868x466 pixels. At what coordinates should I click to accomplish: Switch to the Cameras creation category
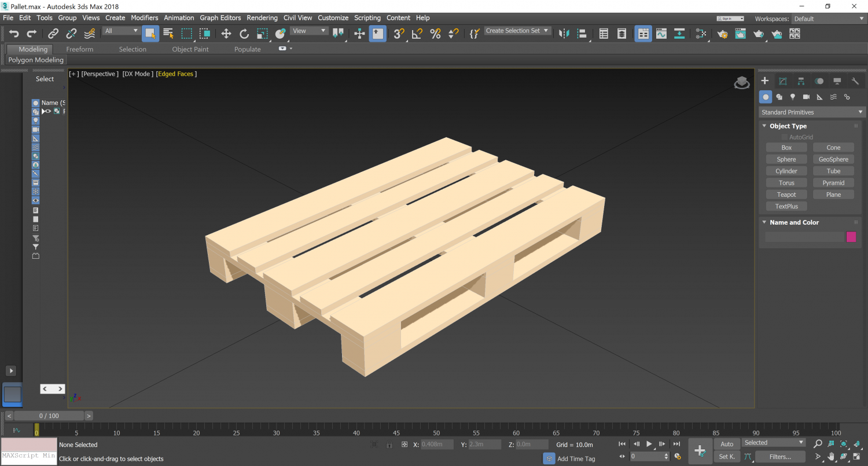coord(806,97)
